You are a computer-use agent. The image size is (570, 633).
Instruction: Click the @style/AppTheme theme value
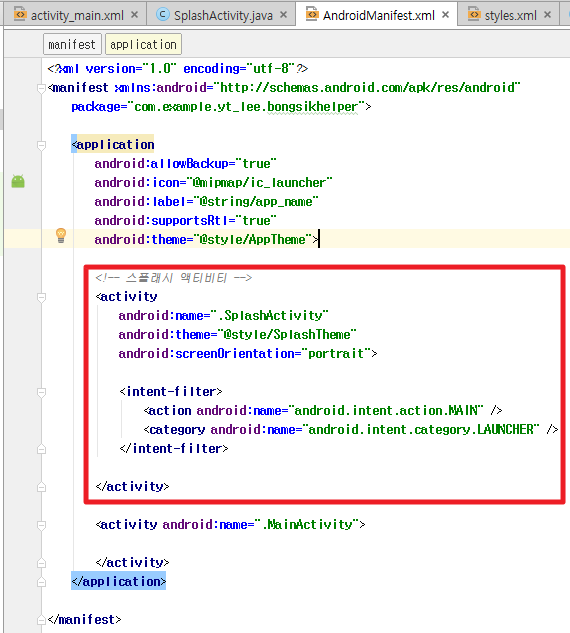pos(253,239)
